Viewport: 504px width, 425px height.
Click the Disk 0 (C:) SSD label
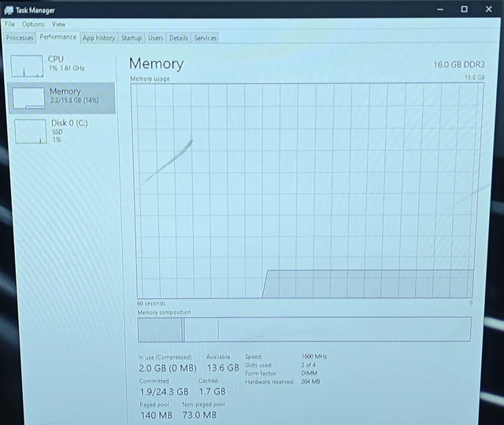tap(69, 128)
